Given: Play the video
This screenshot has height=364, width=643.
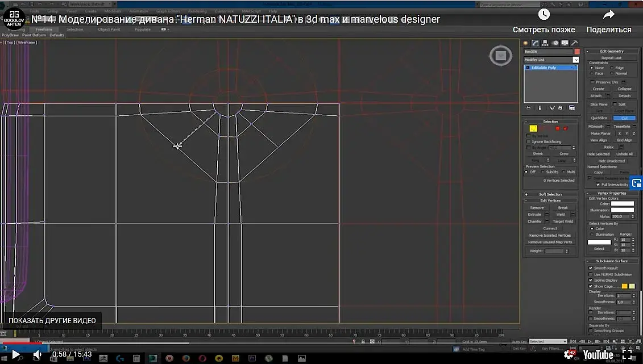Looking at the screenshot, I should [x=15, y=354].
